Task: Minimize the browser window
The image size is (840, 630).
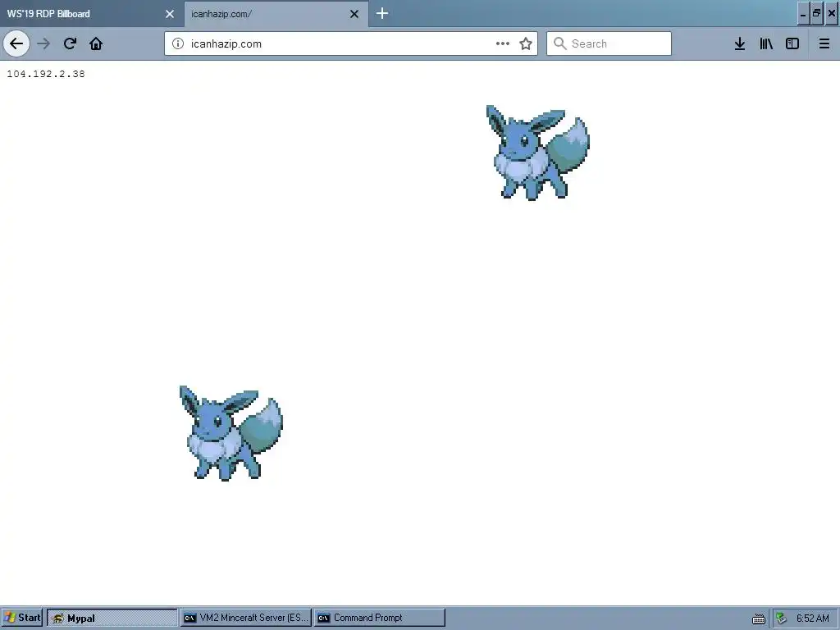Action: [802, 14]
